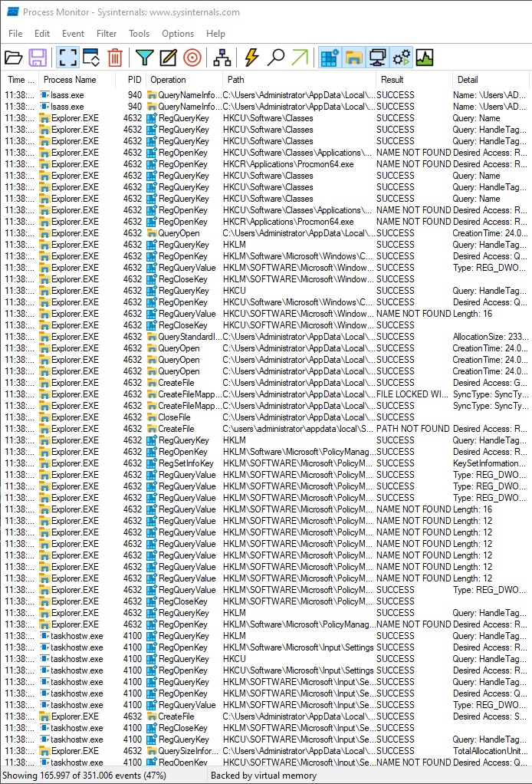Click the KeySetInformation... detail cell
The image size is (532, 784).
coord(489,463)
